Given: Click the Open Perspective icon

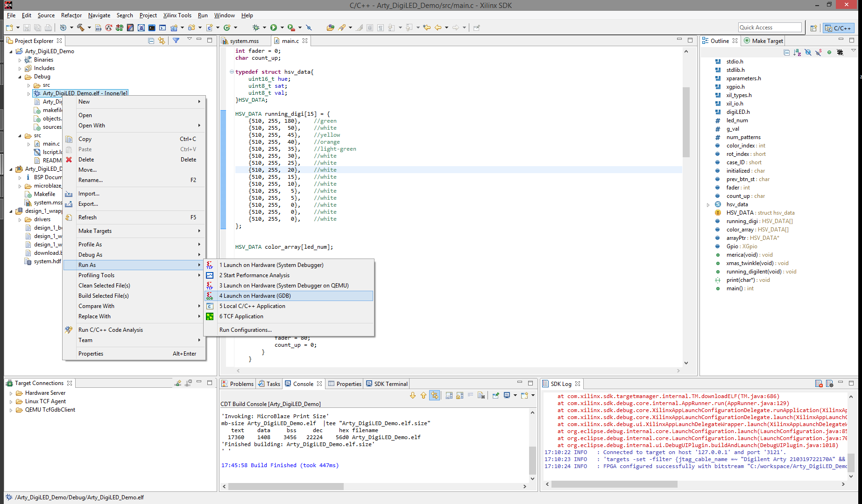Looking at the screenshot, I should (813, 28).
